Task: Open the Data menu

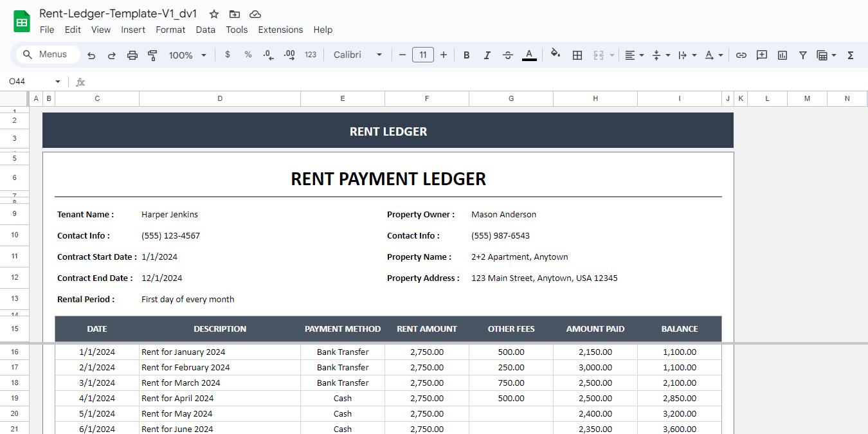Action: click(206, 30)
